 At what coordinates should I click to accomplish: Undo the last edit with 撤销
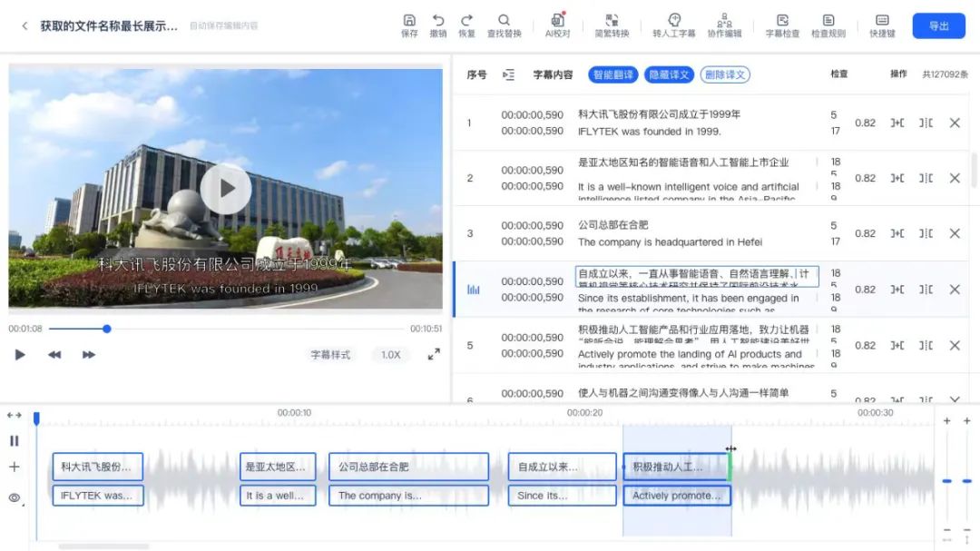[438, 25]
